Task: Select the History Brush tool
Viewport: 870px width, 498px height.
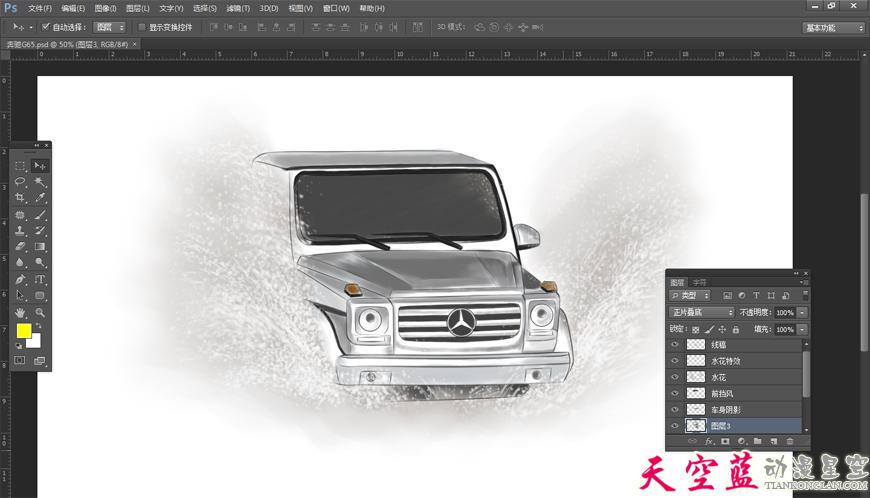Action: (39, 230)
